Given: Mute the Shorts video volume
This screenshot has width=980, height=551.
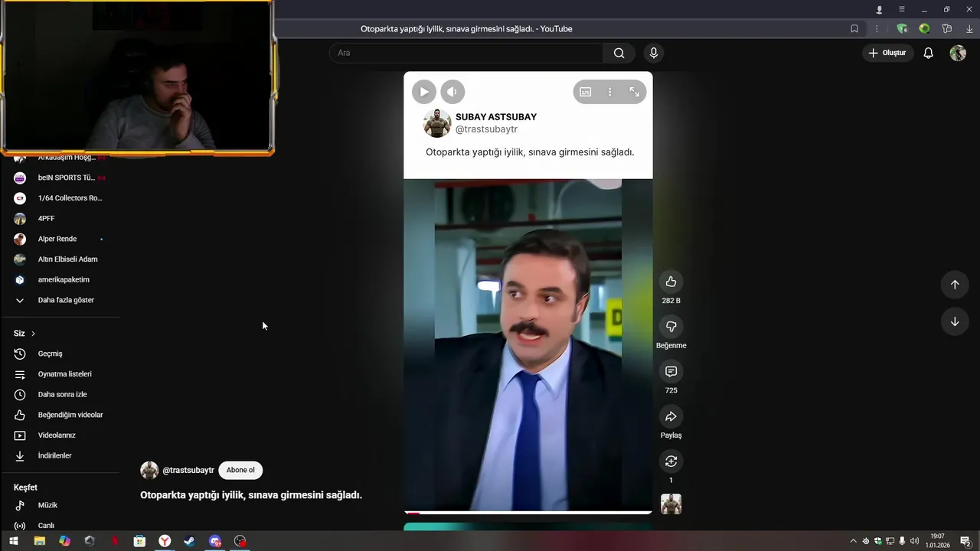Looking at the screenshot, I should [452, 92].
